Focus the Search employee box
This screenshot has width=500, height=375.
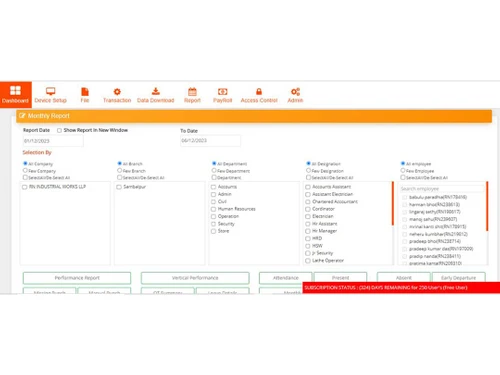(442, 189)
